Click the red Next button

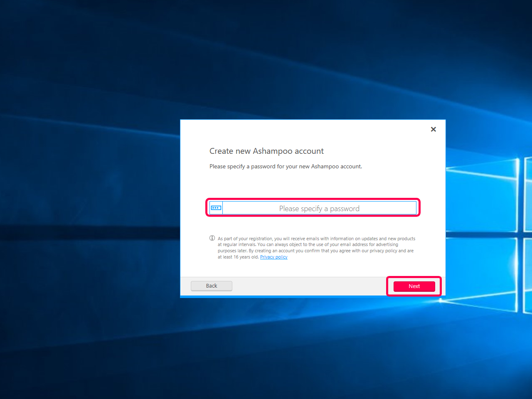[414, 286]
